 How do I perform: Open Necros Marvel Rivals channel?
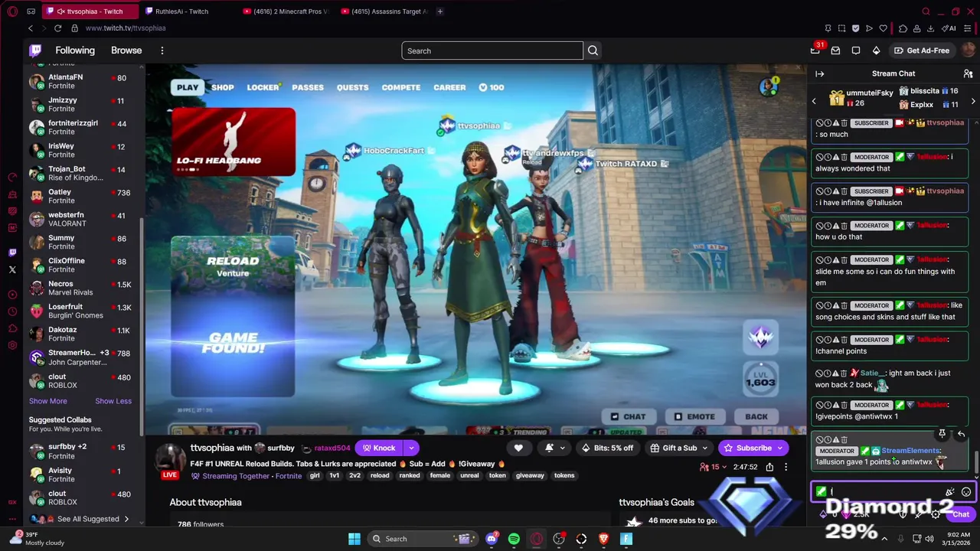(x=84, y=288)
